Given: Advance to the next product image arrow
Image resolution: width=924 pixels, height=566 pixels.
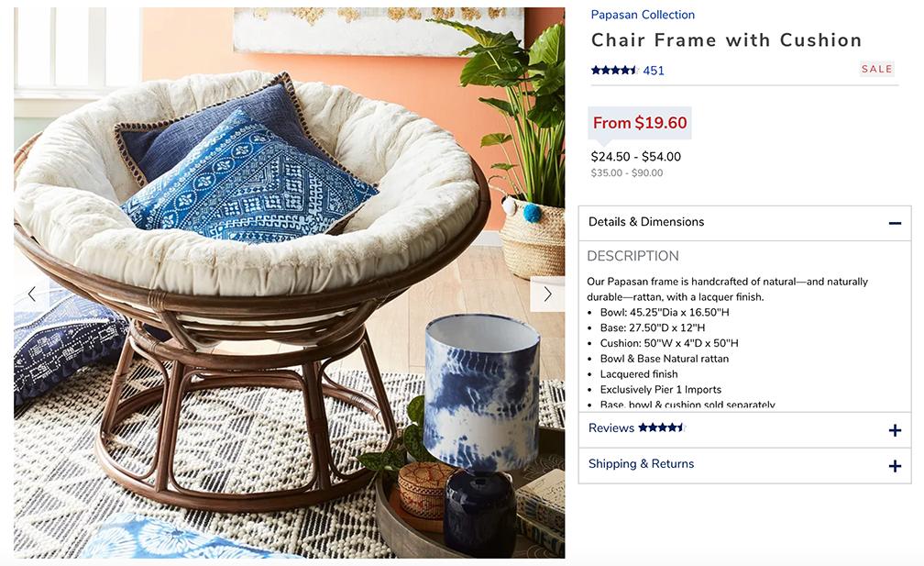Looking at the screenshot, I should (547, 294).
